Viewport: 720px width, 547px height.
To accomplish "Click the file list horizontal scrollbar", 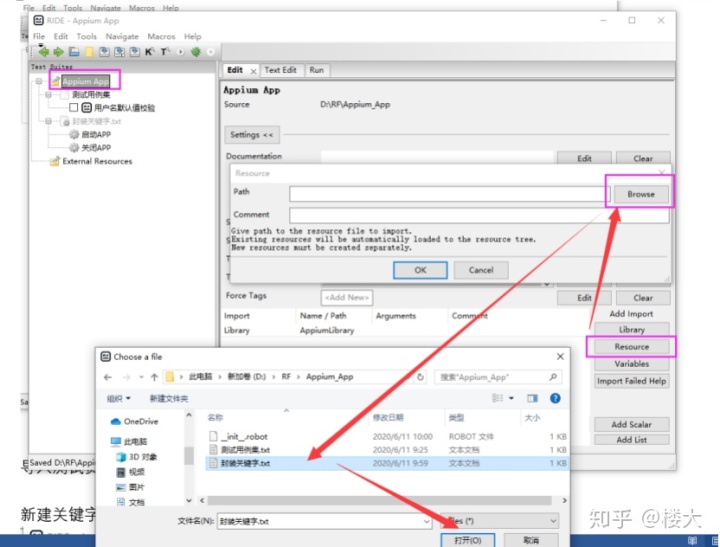I will (x=379, y=500).
